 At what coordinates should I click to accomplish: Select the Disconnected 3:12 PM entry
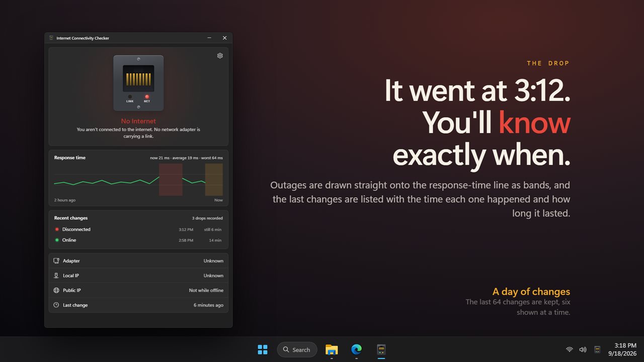[138, 229]
